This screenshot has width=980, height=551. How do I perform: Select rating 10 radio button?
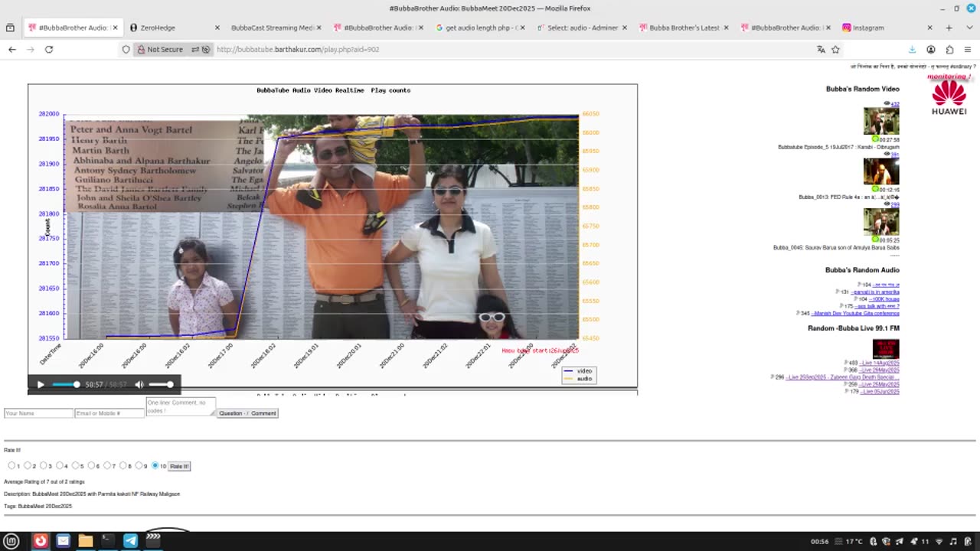click(155, 466)
